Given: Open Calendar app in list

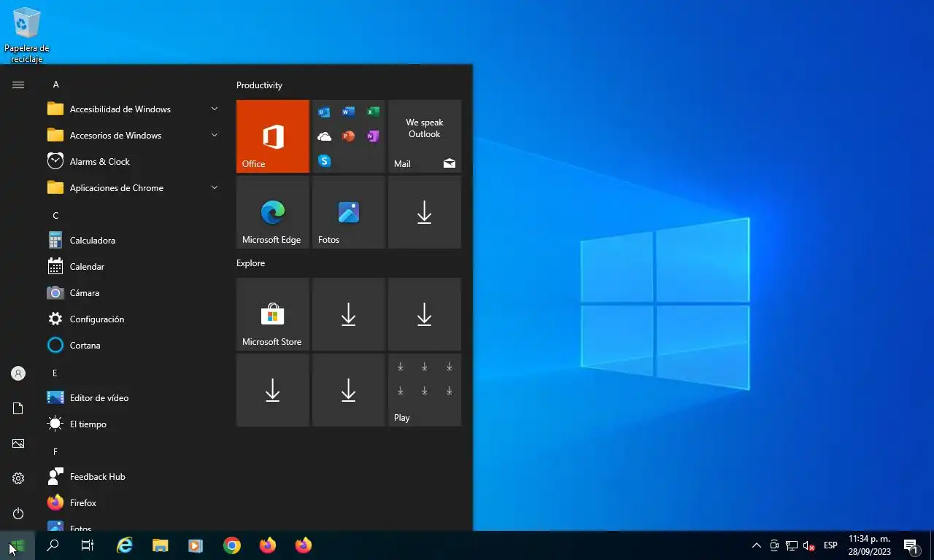Looking at the screenshot, I should click(133, 267).
